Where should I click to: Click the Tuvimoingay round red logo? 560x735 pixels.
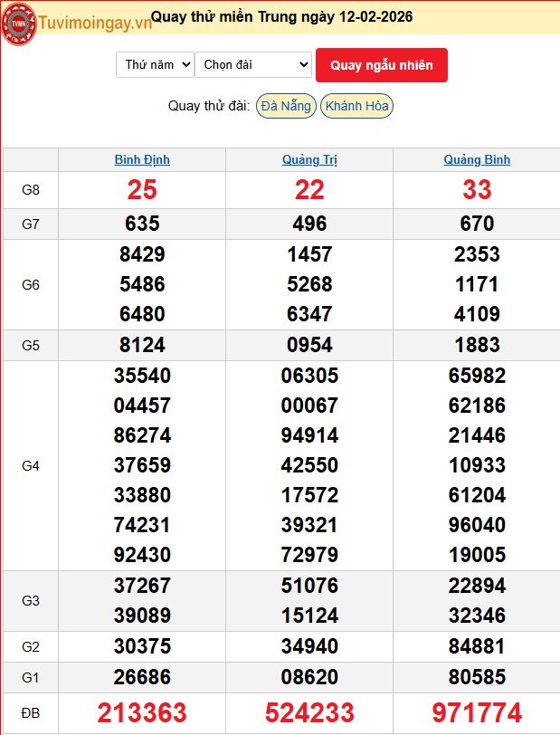[x=18, y=23]
